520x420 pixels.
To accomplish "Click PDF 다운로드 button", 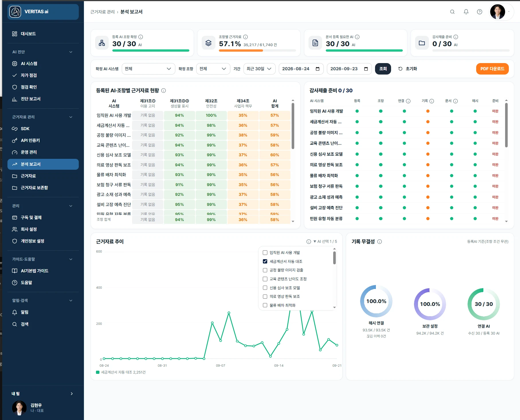I will click(x=492, y=69).
